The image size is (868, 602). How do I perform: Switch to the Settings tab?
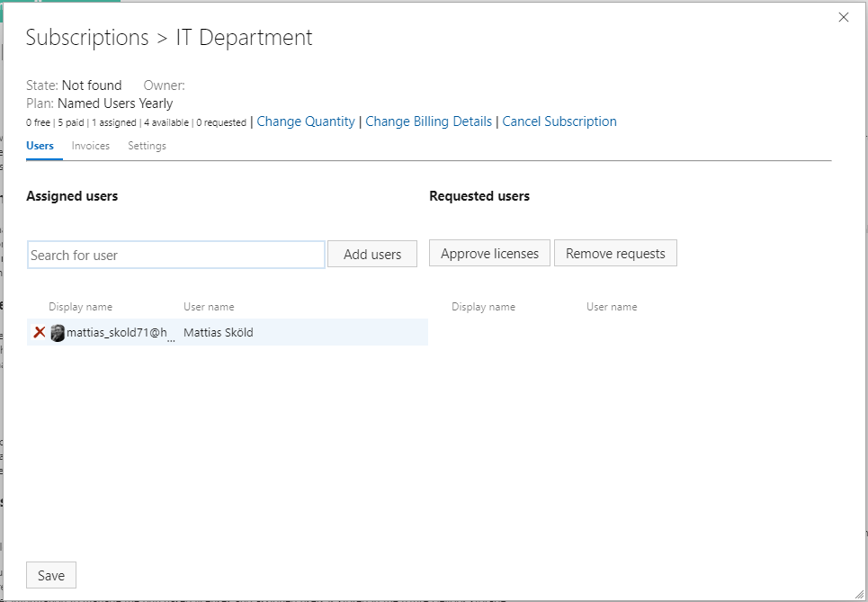click(147, 146)
